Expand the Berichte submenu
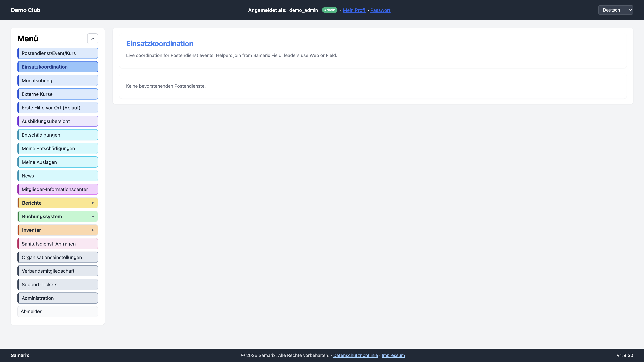 [58, 203]
